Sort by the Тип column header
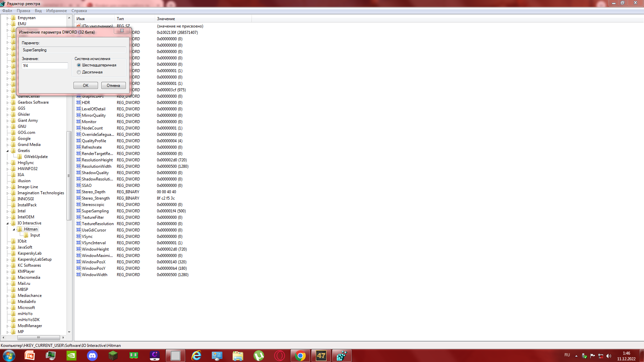 [x=135, y=19]
